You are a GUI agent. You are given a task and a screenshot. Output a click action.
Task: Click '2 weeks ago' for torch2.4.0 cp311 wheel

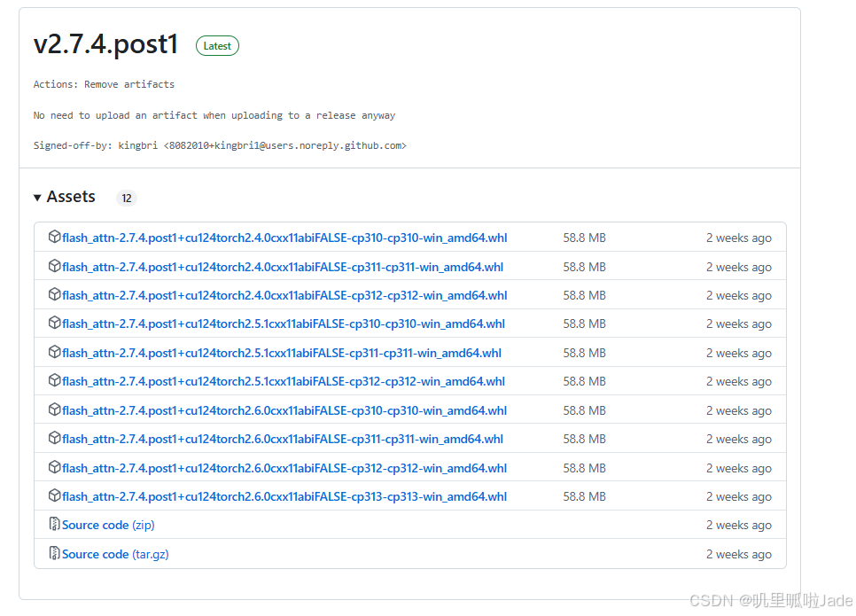(x=739, y=267)
